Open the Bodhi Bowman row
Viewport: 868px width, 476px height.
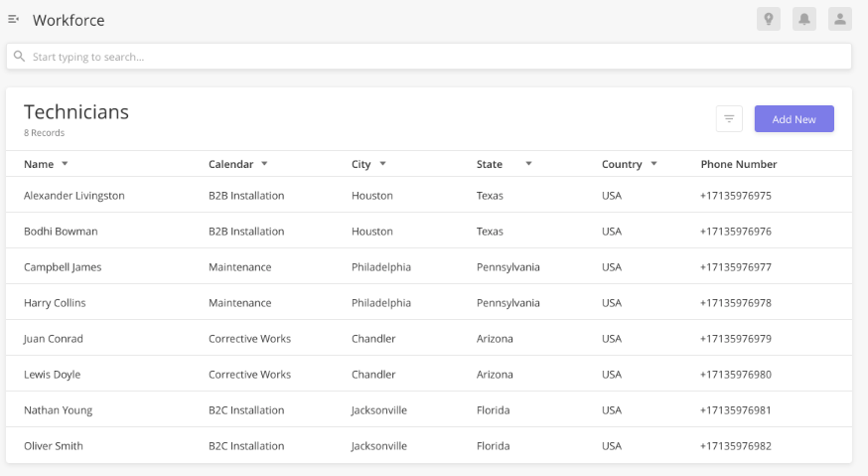click(x=429, y=232)
